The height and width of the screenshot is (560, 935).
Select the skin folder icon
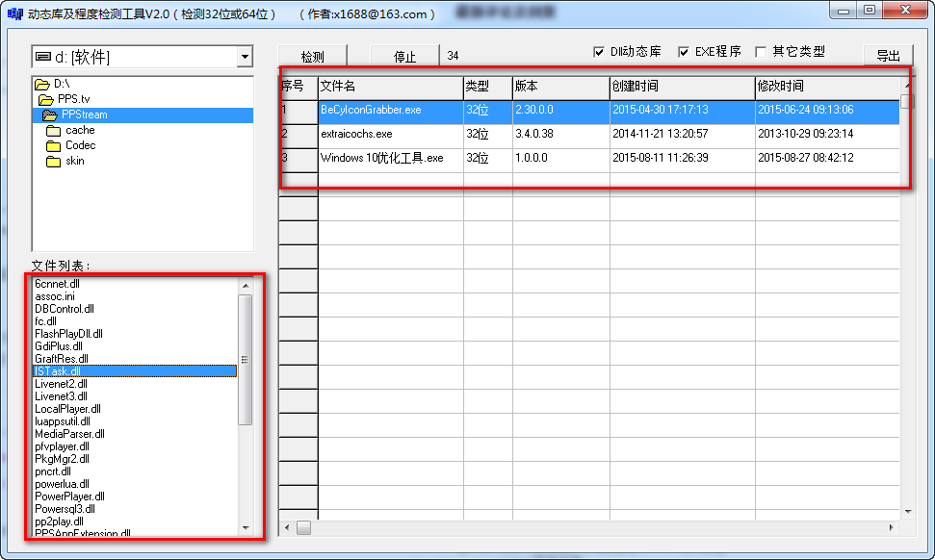click(53, 162)
